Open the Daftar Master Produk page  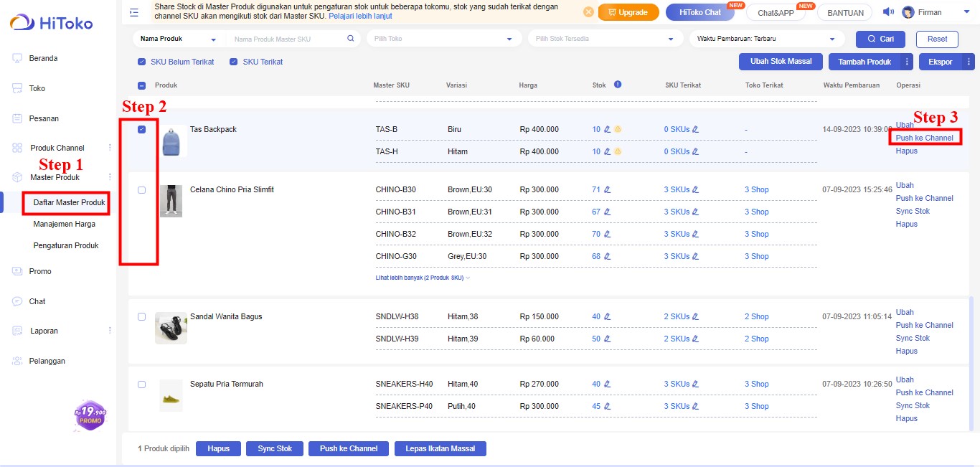pos(69,202)
